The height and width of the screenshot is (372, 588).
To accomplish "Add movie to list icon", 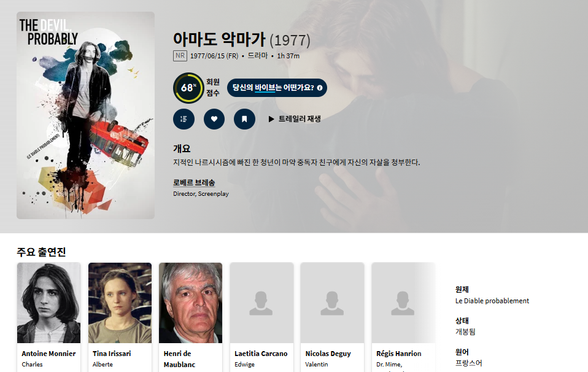I will (184, 119).
